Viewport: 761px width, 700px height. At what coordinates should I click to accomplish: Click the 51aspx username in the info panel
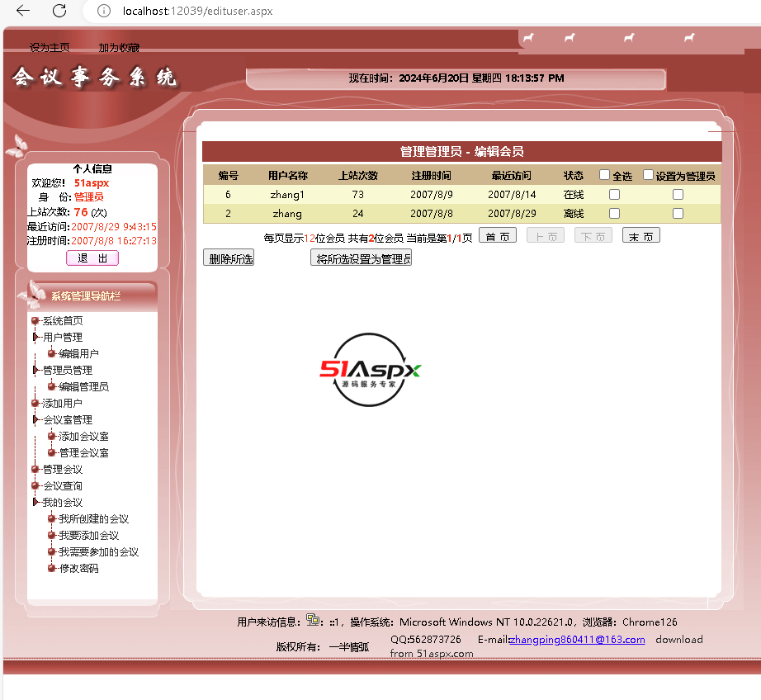coord(92,183)
